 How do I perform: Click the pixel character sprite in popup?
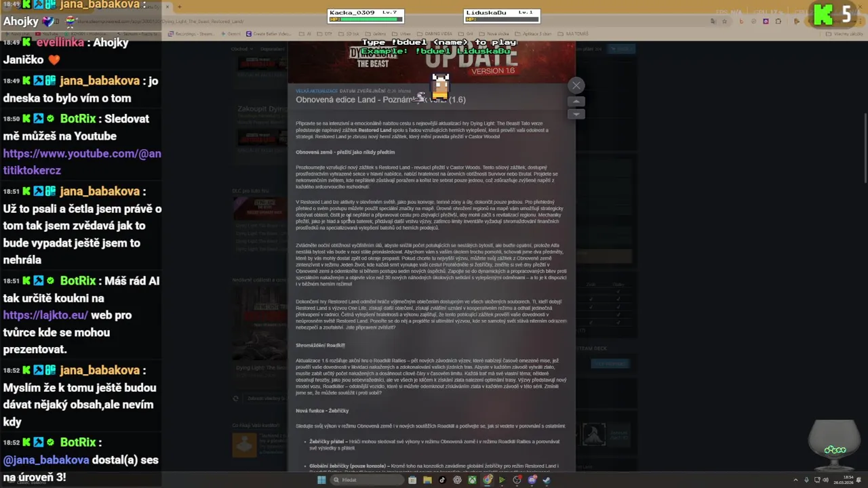tap(441, 86)
